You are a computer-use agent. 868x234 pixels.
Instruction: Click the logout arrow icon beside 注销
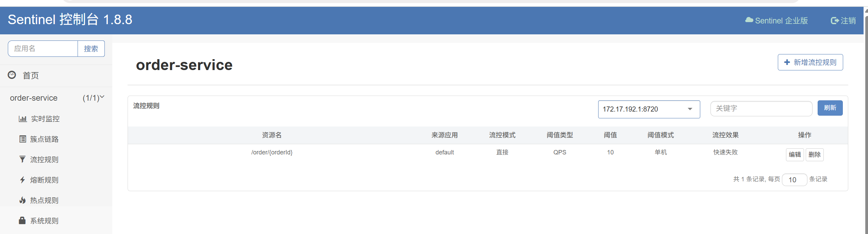click(835, 20)
